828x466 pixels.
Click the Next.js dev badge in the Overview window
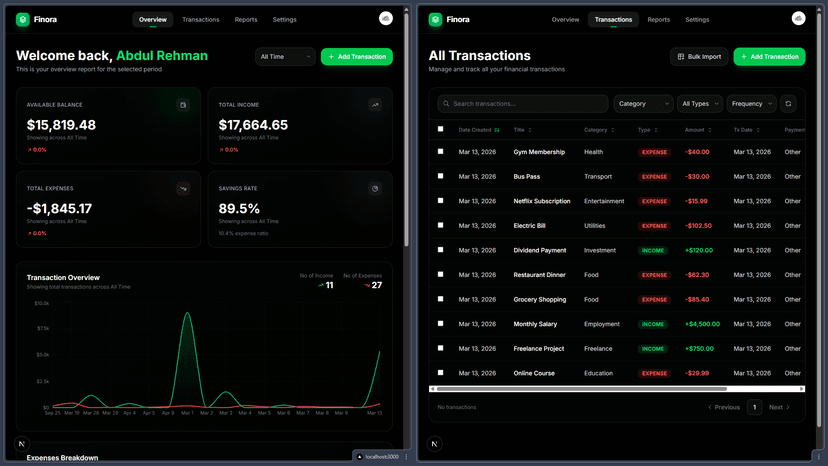coord(22,444)
